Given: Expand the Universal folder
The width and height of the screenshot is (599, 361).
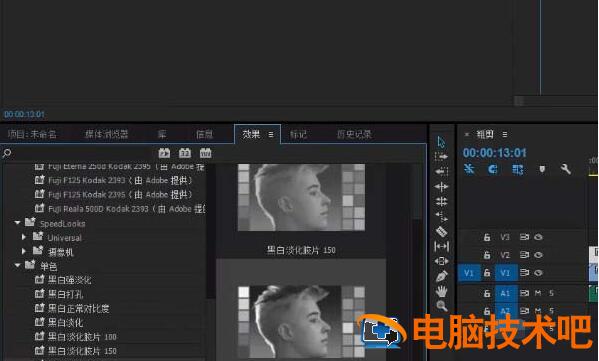Looking at the screenshot, I should (x=24, y=237).
